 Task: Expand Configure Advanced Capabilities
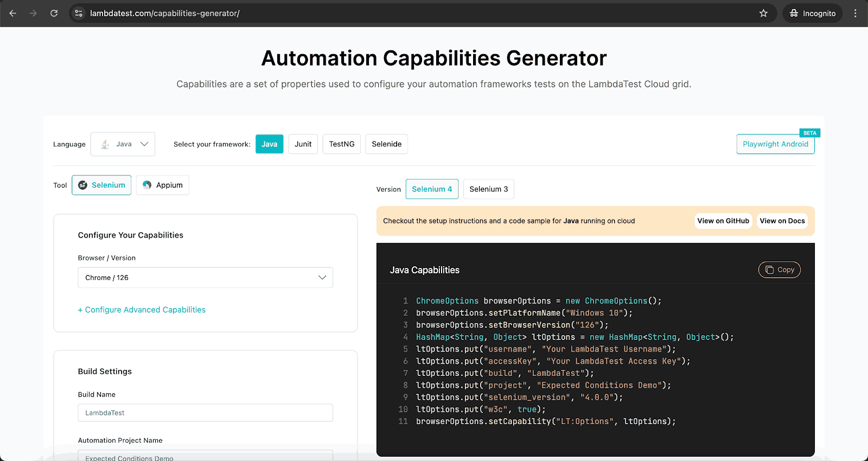[x=142, y=310]
